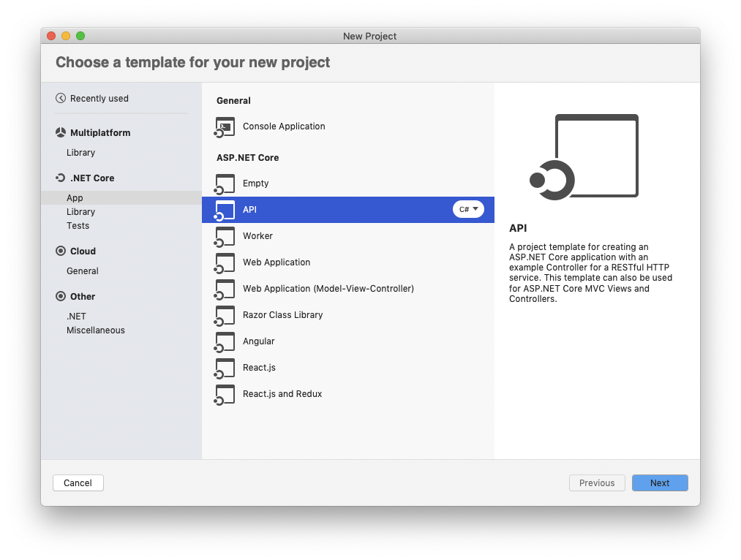Choose Web Application (Model-View-Controller) template
This screenshot has height=560, width=741.
coord(347,289)
